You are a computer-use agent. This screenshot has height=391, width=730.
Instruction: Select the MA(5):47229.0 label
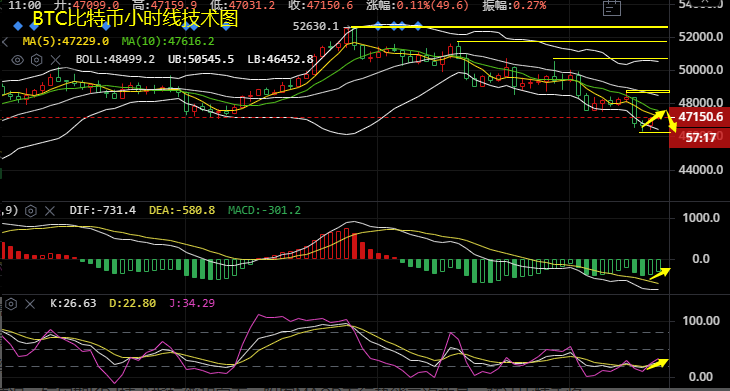(x=66, y=41)
